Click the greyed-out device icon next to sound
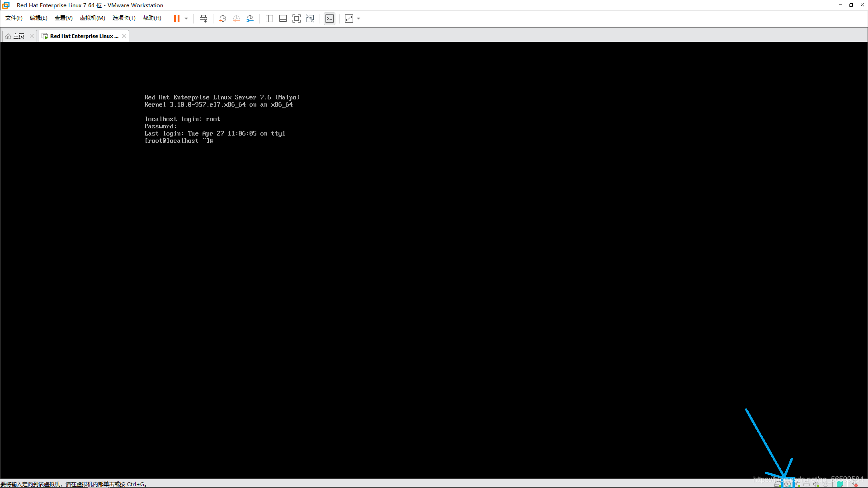Viewport: 868px width, 488px height. point(826,484)
